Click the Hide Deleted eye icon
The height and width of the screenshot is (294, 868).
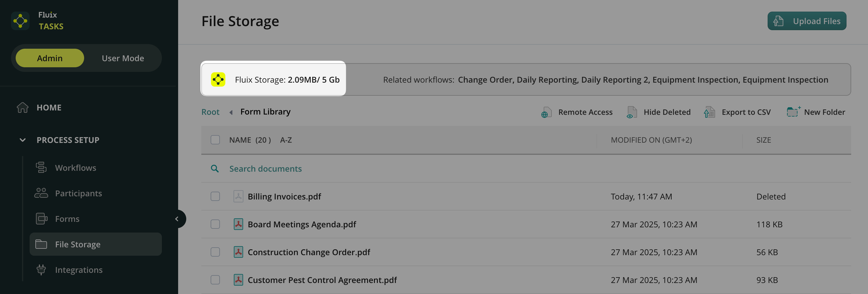632,112
